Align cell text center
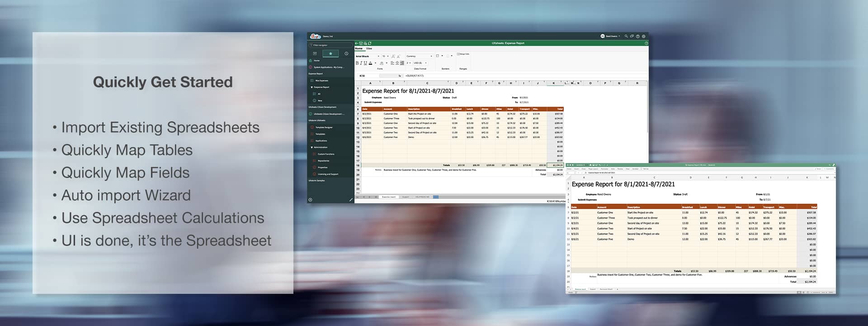This screenshot has width=868, height=326. (x=397, y=63)
